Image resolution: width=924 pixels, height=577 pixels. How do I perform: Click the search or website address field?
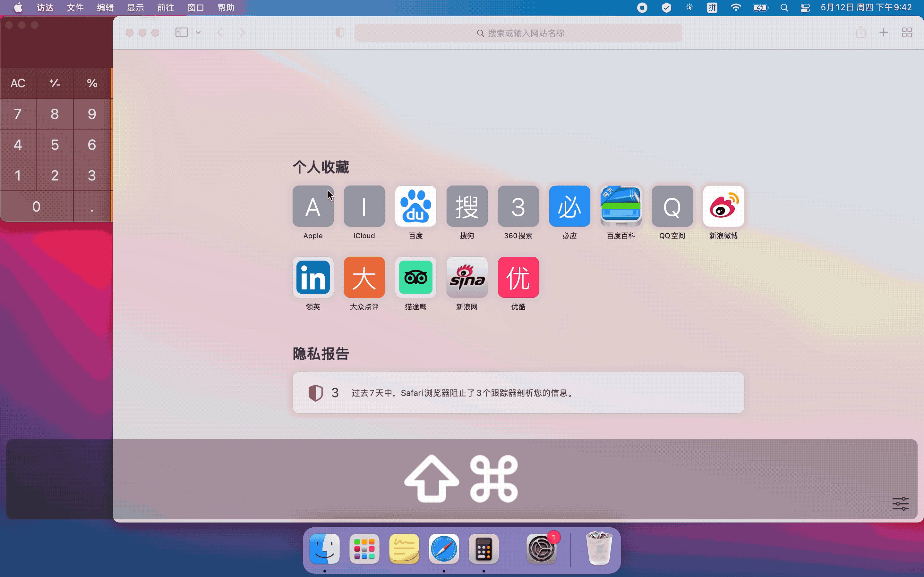(x=518, y=33)
